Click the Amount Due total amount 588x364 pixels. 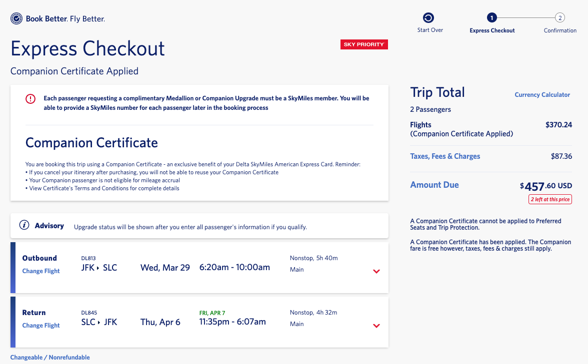click(545, 185)
